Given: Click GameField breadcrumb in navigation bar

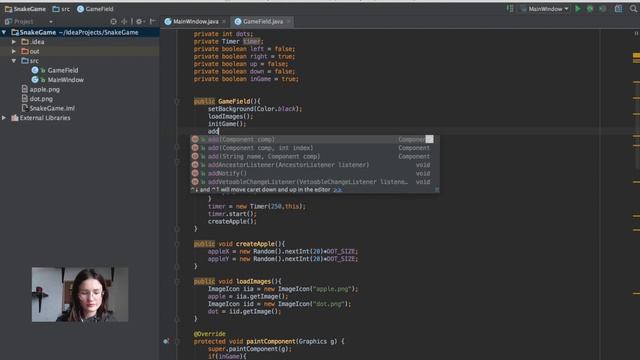Looking at the screenshot, I should tap(95, 9).
